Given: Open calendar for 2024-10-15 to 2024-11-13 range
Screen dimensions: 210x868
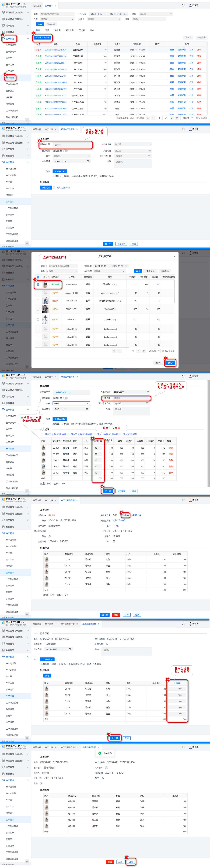Looking at the screenshot, I should click(x=125, y=14).
